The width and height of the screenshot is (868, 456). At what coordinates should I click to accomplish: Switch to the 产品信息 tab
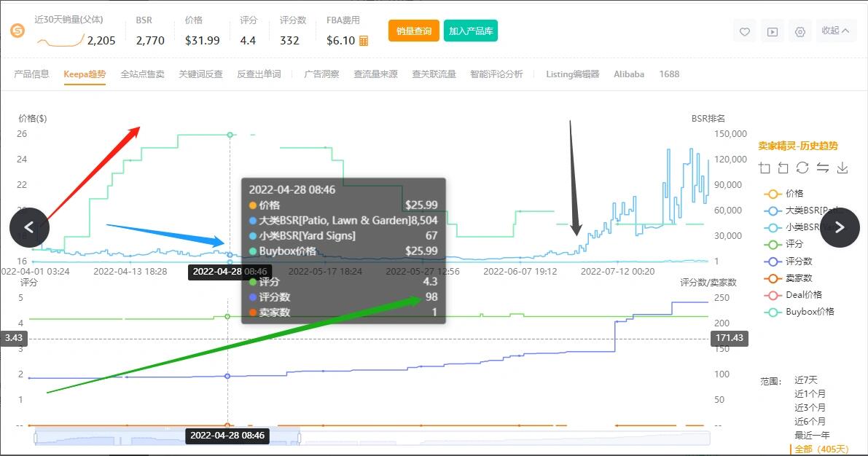[31, 74]
